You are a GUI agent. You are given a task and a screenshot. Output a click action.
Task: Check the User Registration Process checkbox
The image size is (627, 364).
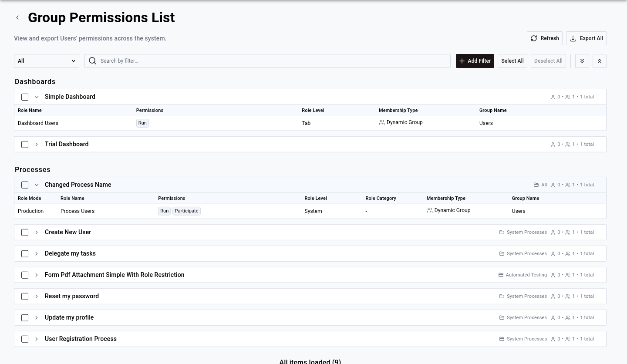click(x=25, y=339)
